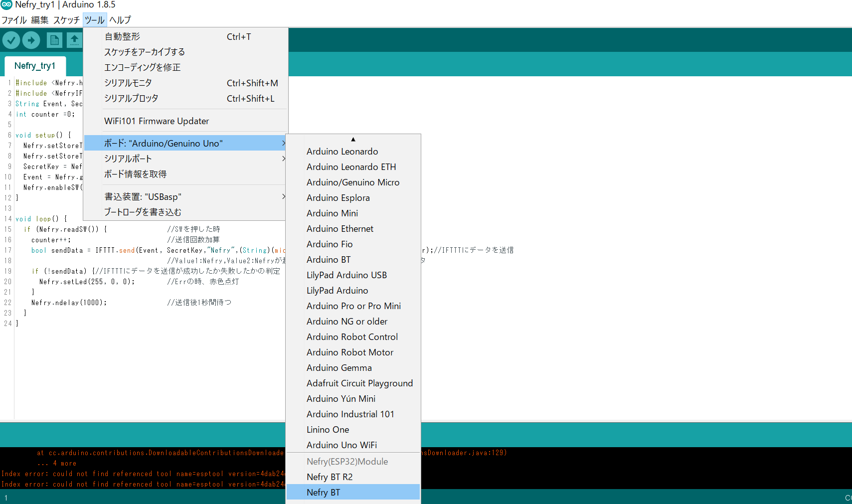The image size is (852, 504).
Task: Select Arduino Ethernet board
Action: click(x=353, y=229)
